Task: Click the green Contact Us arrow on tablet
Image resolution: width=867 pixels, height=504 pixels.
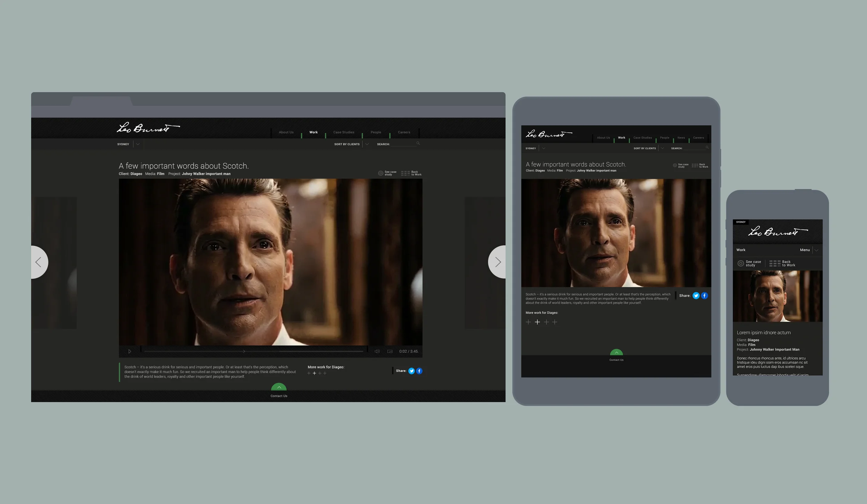Action: [x=616, y=353]
